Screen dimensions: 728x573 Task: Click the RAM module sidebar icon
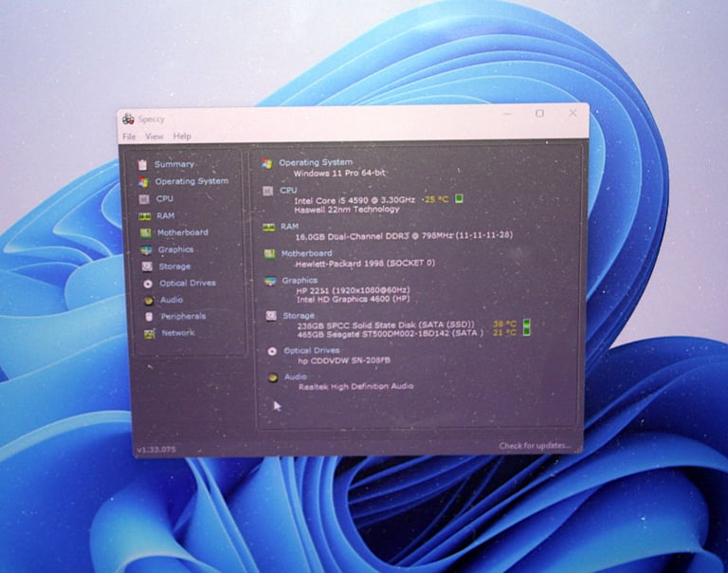pyautogui.click(x=145, y=216)
